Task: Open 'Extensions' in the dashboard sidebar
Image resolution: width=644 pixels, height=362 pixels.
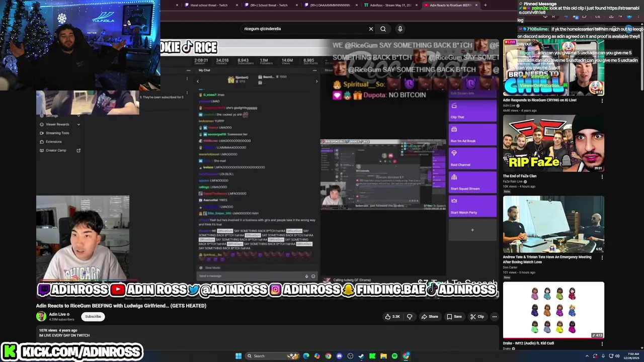Action: pos(54,142)
